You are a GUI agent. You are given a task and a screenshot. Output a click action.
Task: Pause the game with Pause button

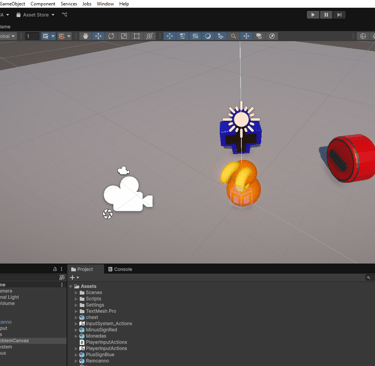pyautogui.click(x=326, y=15)
